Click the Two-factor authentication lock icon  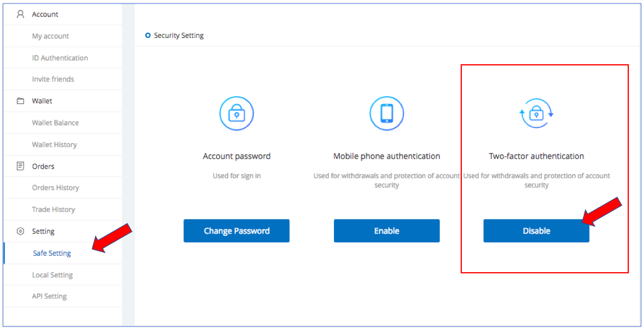click(536, 113)
